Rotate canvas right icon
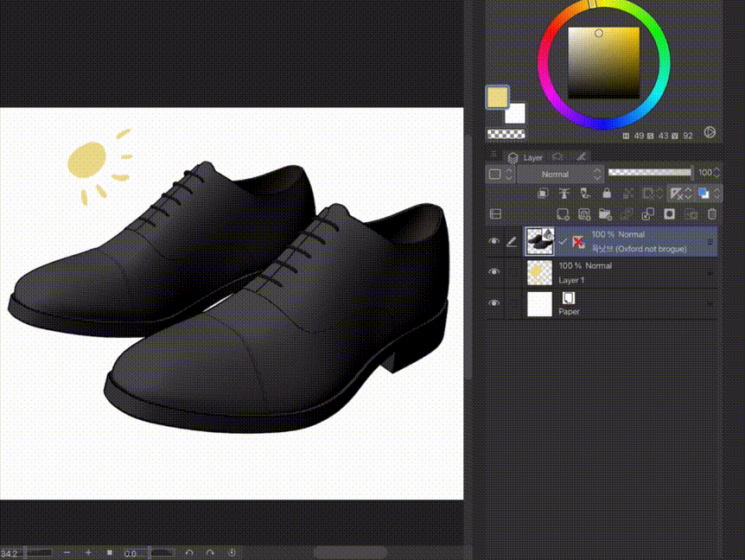 coord(210,553)
